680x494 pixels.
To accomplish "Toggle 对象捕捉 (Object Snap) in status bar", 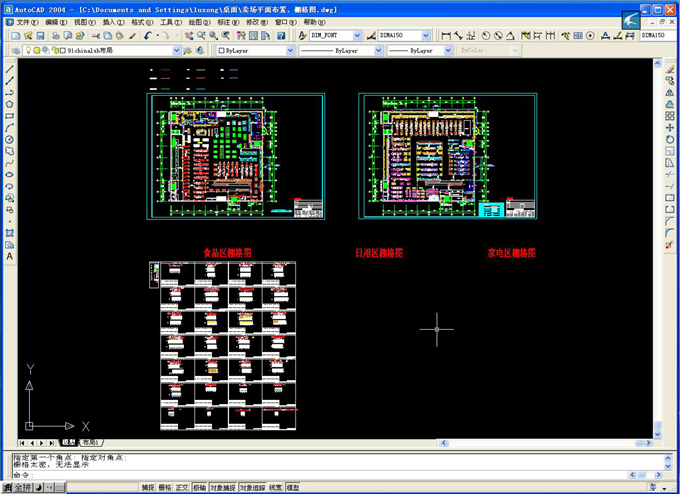I will 221,487.
